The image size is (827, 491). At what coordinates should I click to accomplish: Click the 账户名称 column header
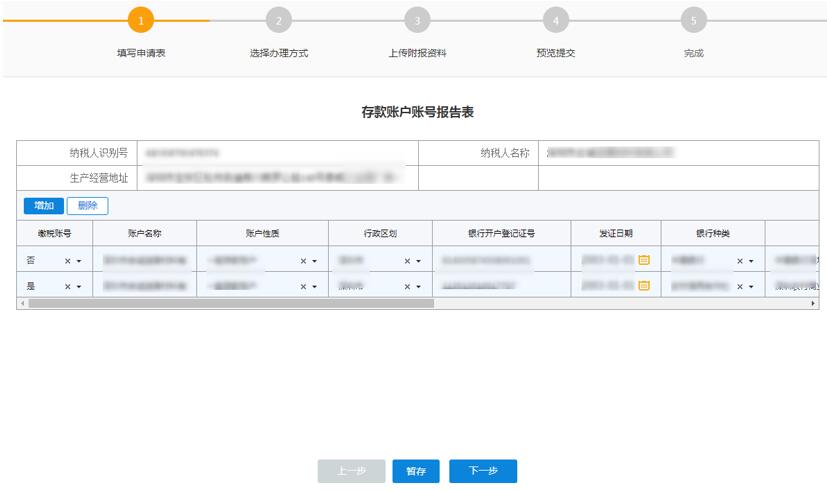[x=145, y=233]
